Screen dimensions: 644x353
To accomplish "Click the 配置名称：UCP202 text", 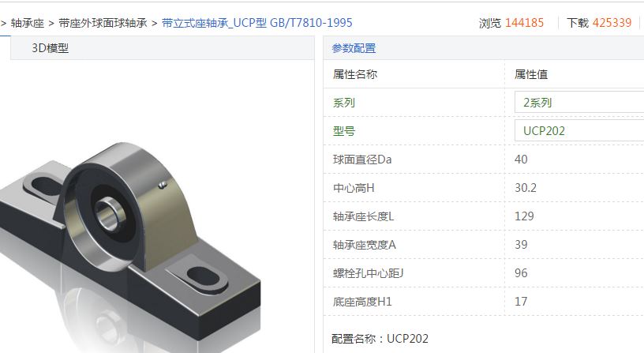I will [380, 339].
